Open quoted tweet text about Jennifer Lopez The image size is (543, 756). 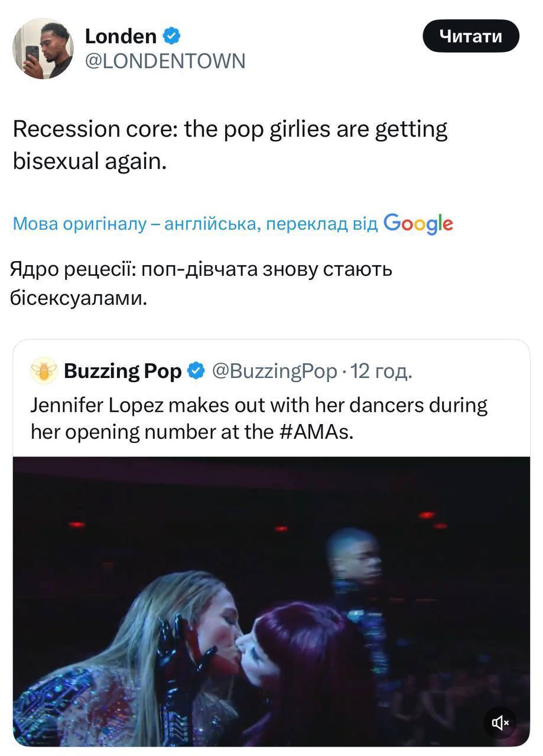[259, 419]
